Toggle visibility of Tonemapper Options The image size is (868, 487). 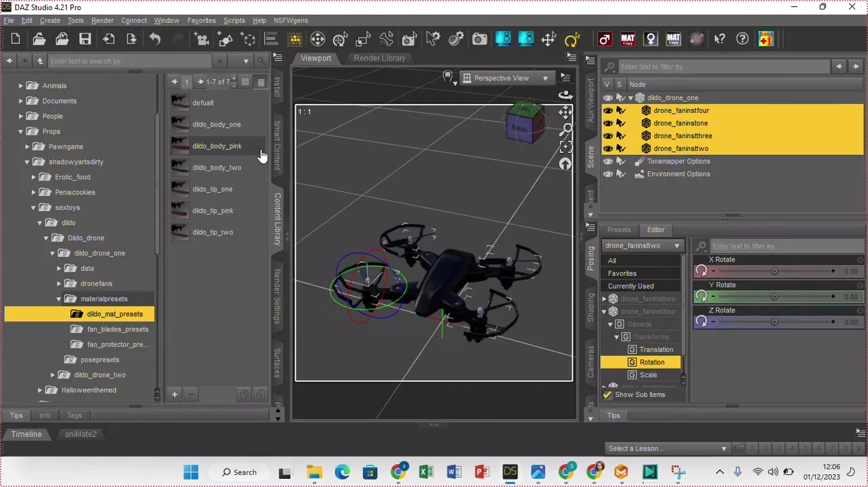pyautogui.click(x=608, y=162)
